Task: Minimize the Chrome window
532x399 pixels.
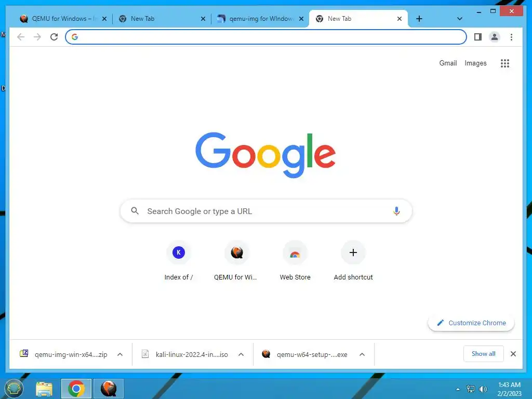Action: coord(478,11)
